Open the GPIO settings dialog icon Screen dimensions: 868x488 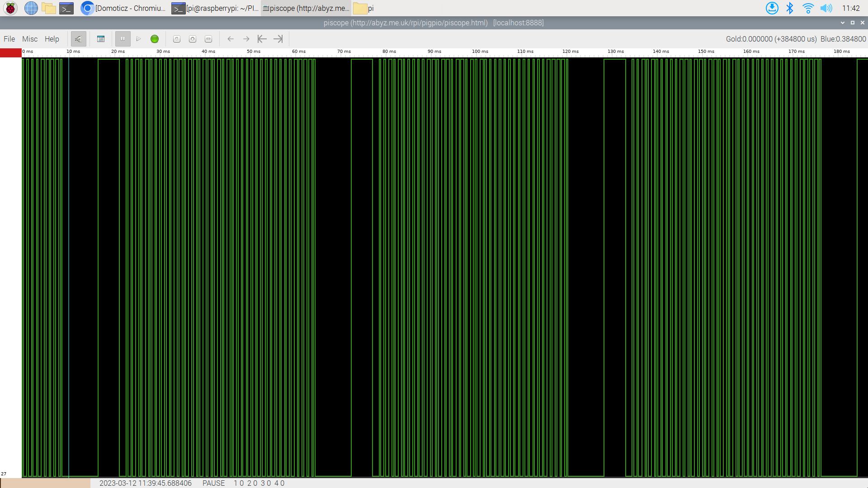click(101, 39)
